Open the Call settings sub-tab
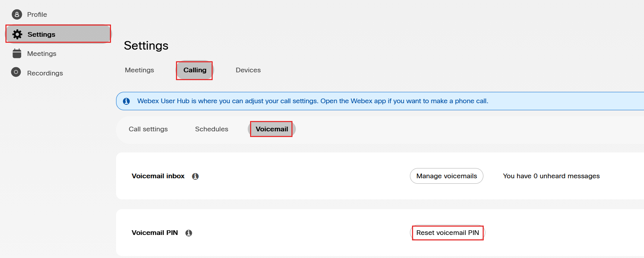644x258 pixels. click(148, 129)
